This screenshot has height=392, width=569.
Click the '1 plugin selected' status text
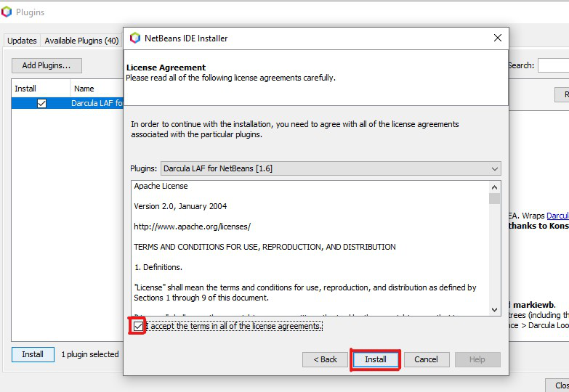coord(90,354)
